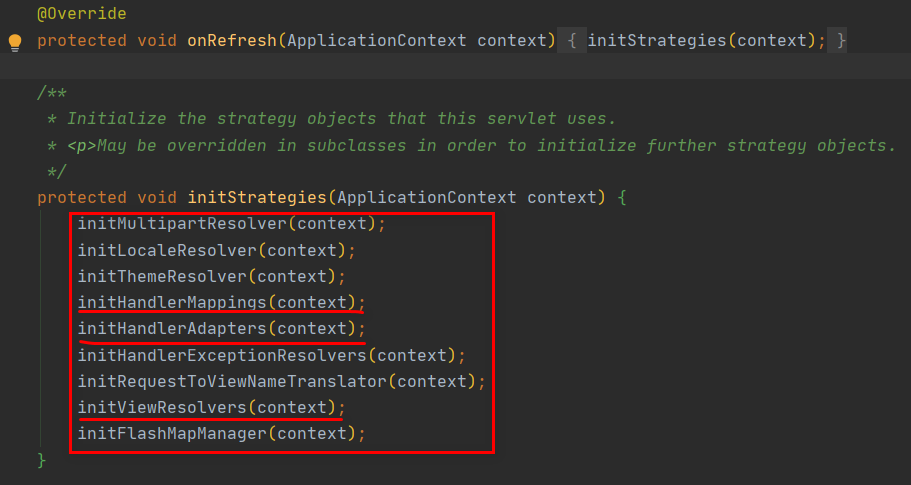Click the onRefresh method name
The height and width of the screenshot is (485, 911).
[232, 41]
